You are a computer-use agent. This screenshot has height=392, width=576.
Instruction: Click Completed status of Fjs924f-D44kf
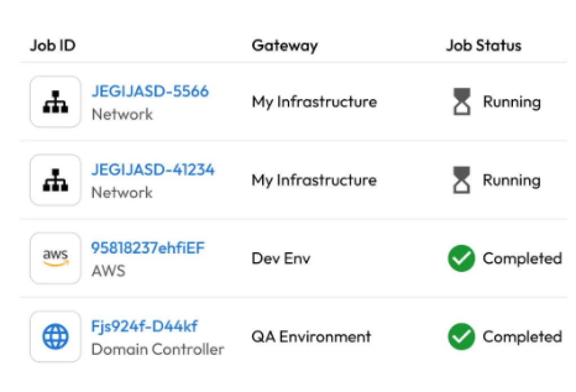(x=522, y=337)
